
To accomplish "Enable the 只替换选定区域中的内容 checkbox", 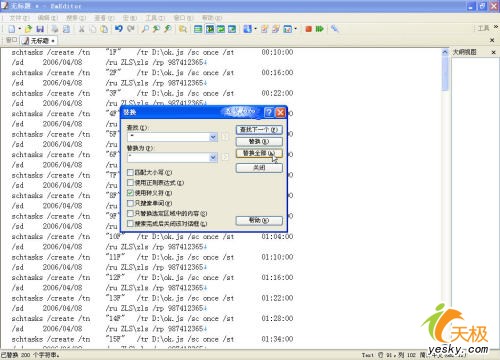I will pos(130,213).
